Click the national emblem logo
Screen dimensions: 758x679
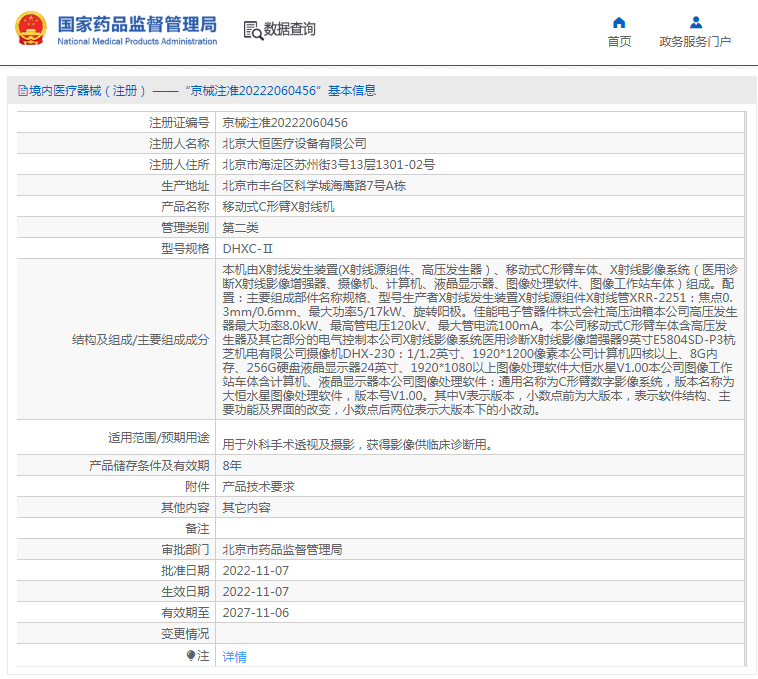(31, 29)
